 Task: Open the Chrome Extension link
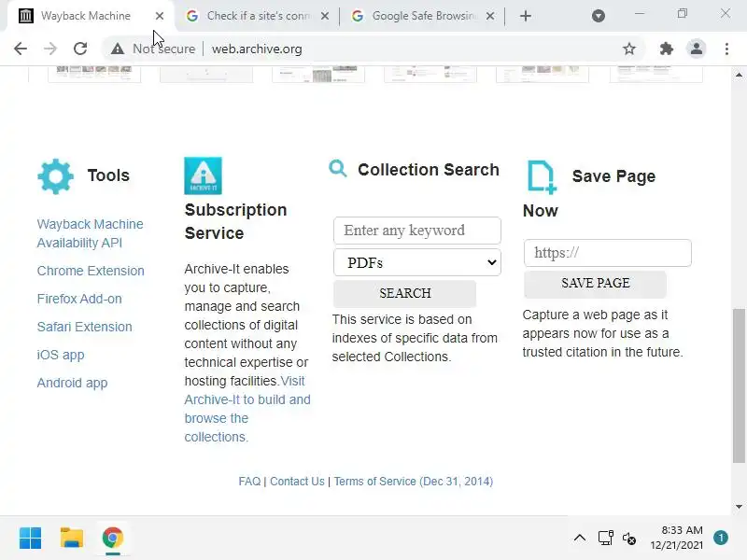point(91,271)
